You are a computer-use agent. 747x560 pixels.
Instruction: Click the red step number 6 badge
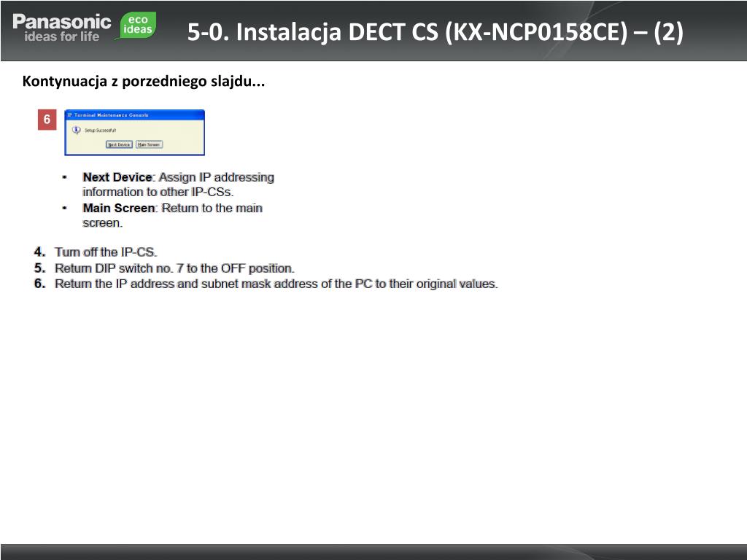[47, 119]
